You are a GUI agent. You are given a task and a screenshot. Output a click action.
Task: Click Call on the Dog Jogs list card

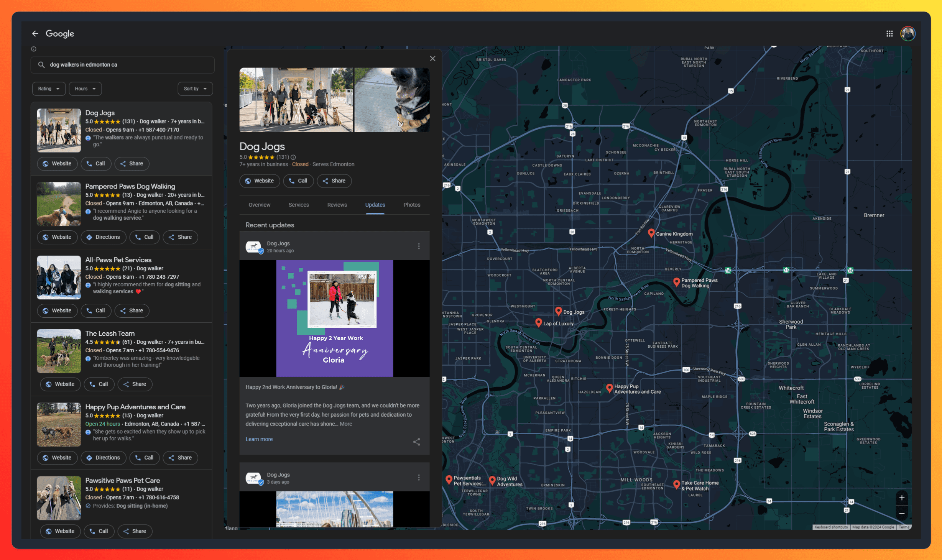96,164
